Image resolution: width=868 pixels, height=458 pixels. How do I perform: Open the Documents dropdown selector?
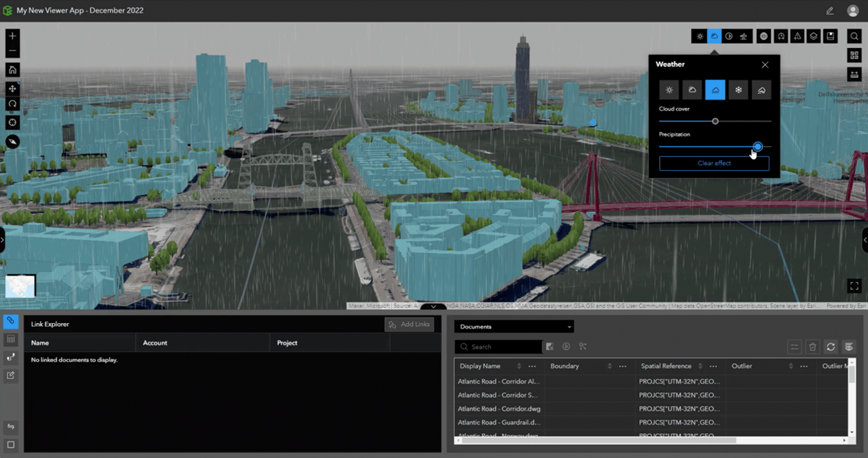pos(513,326)
